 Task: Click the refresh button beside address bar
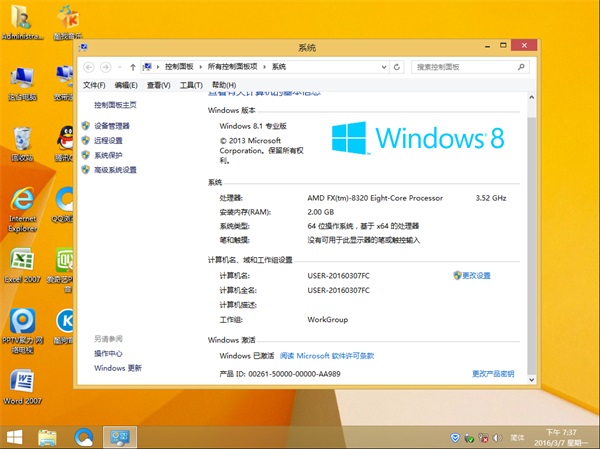(x=400, y=66)
